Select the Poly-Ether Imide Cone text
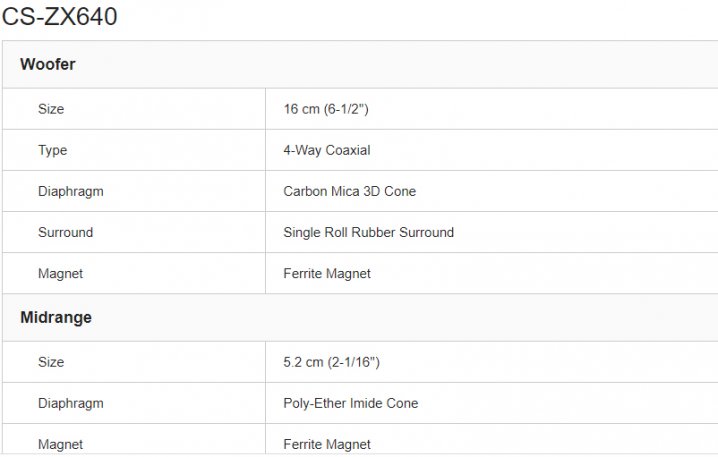Image resolution: width=718 pixels, height=457 pixels. coord(351,403)
